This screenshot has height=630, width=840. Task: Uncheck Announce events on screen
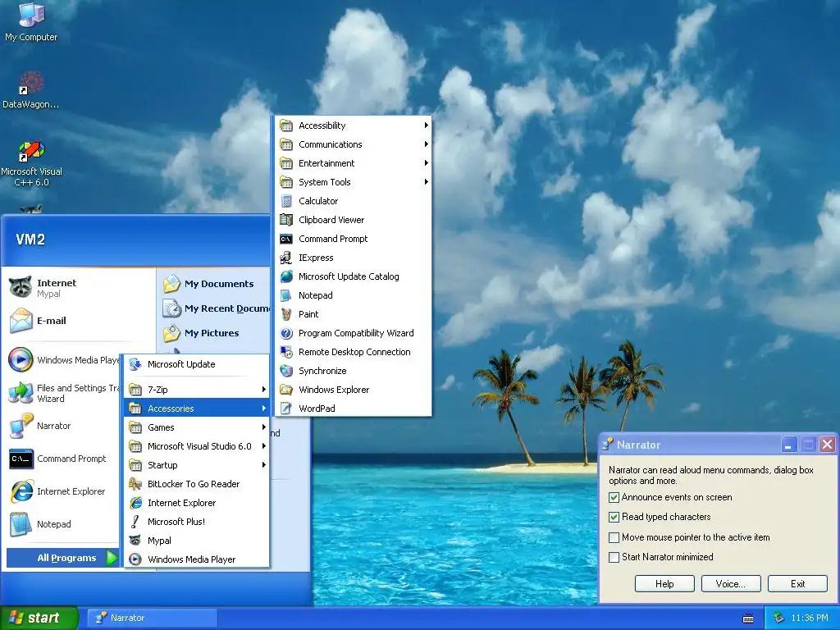pyautogui.click(x=614, y=498)
